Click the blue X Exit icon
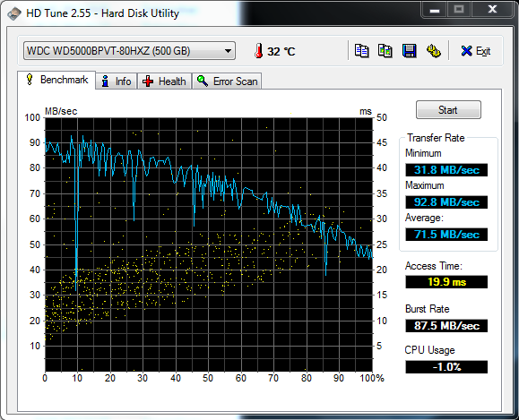Screen dimensions: 519x420 (x=466, y=51)
